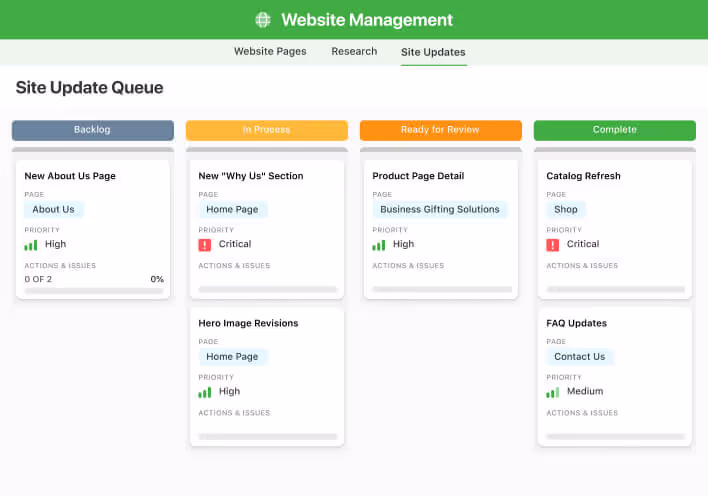Select the Ready for Review column header
708x496 pixels.
click(x=440, y=130)
